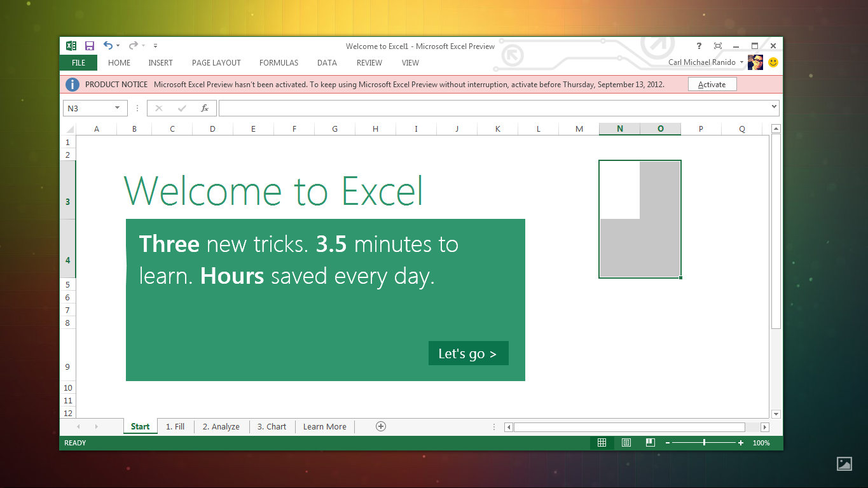Open Customize Quick Access Toolbar dropdown

(x=155, y=46)
